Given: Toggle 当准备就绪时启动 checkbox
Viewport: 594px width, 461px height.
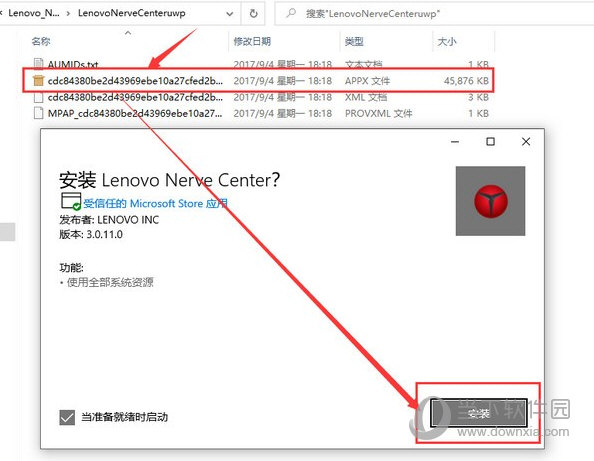Looking at the screenshot, I should tap(67, 417).
